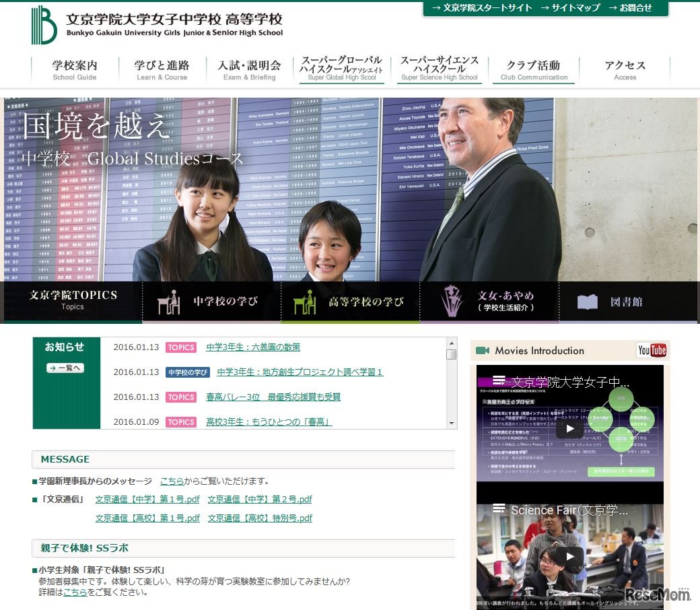The height and width of the screenshot is (610, 700).
Task: Play the top Global Studies video
Action: [x=569, y=428]
